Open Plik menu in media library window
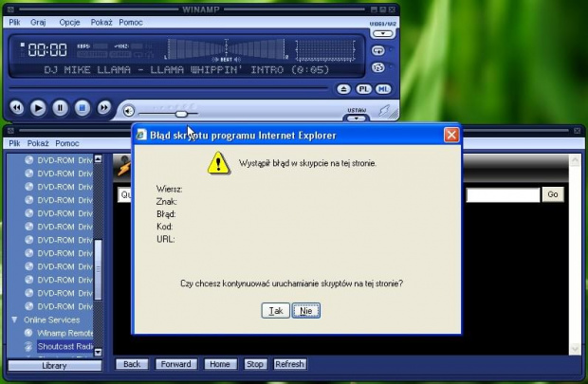Image resolution: width=588 pixels, height=384 pixels. pyautogui.click(x=14, y=143)
